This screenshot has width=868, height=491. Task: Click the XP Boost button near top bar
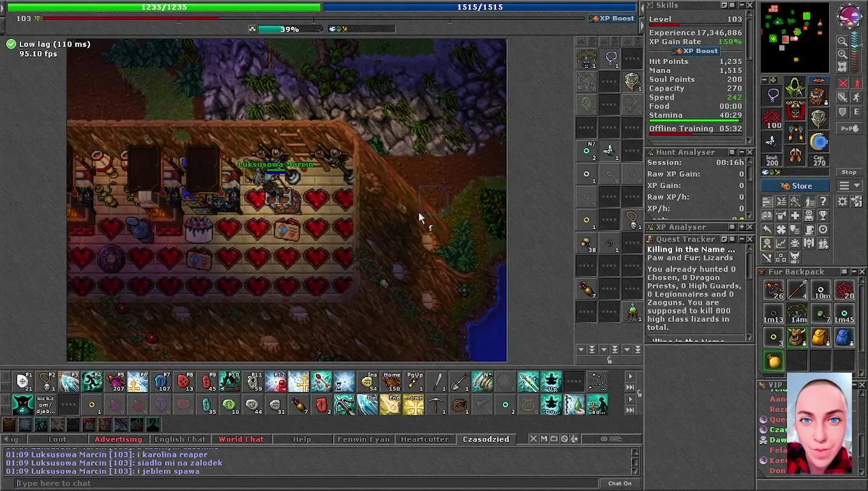click(x=612, y=18)
